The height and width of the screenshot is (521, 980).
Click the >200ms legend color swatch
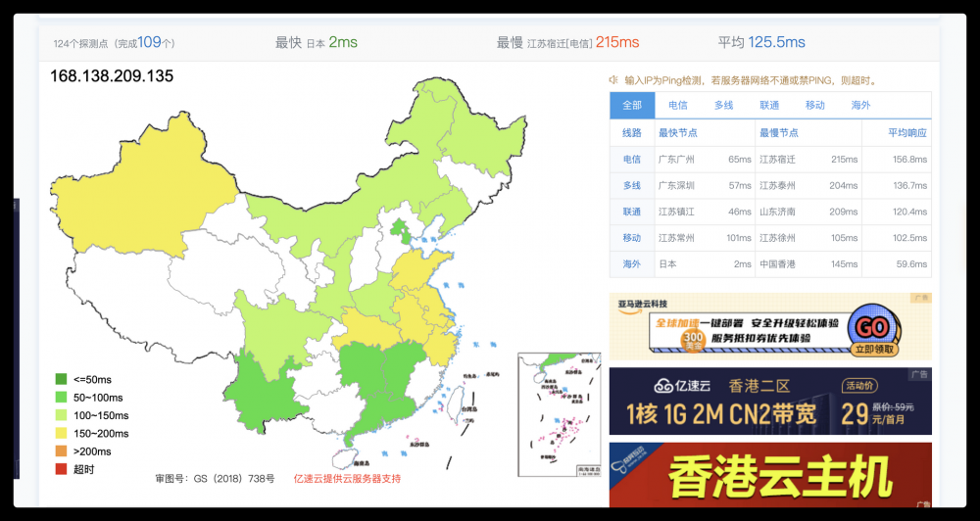tap(61, 451)
